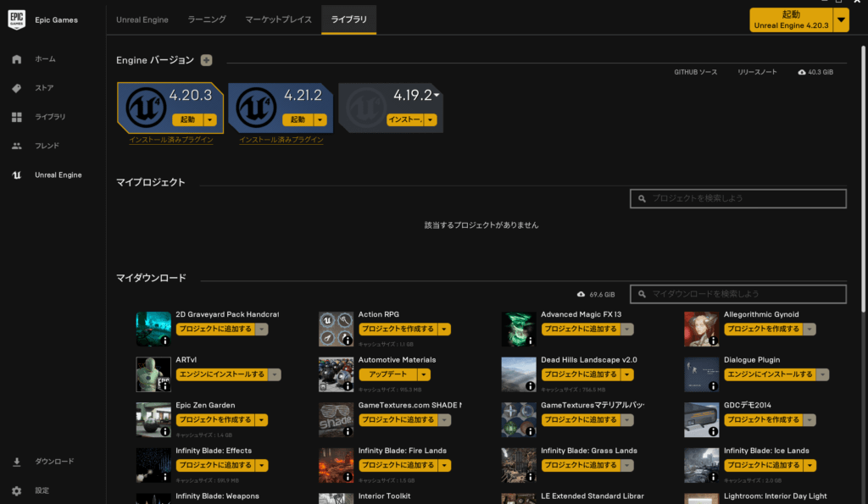Image resolution: width=868 pixels, height=504 pixels.
Task: Click アップデート for Automotive Materials
Action: pyautogui.click(x=388, y=374)
